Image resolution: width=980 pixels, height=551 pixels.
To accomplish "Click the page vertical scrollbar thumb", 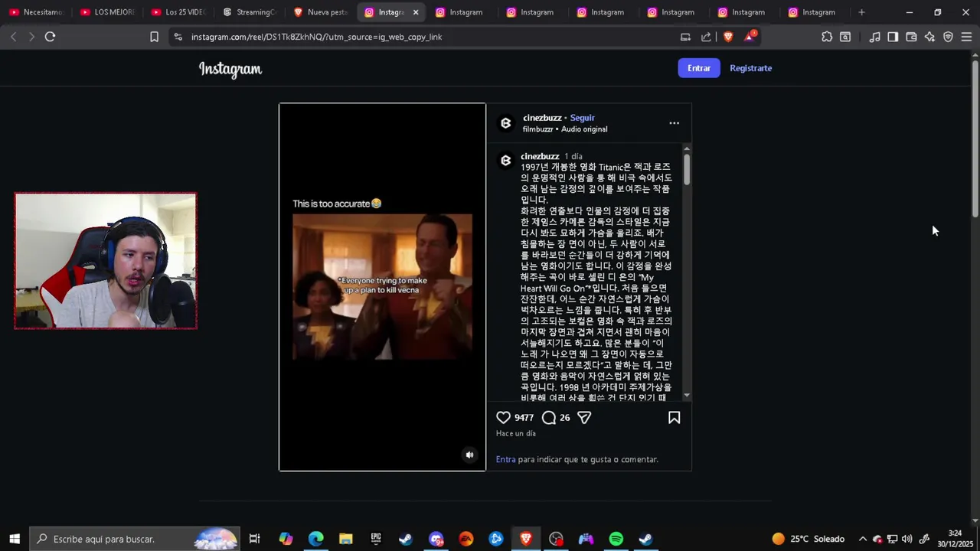I will coord(975,138).
